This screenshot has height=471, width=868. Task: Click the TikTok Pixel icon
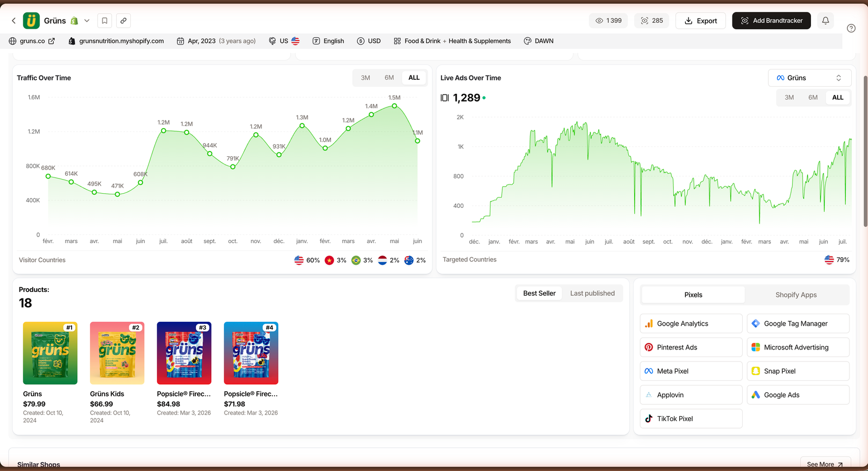(649, 419)
